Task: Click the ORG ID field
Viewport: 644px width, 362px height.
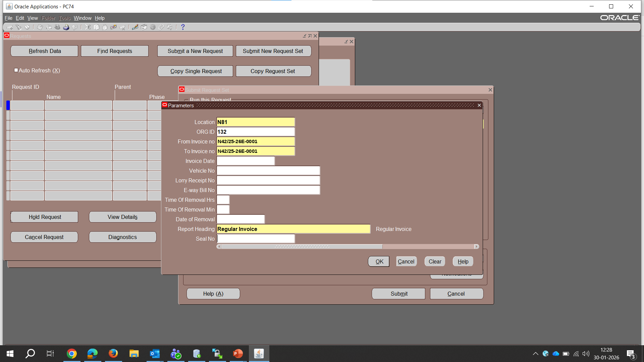Action: (256, 132)
